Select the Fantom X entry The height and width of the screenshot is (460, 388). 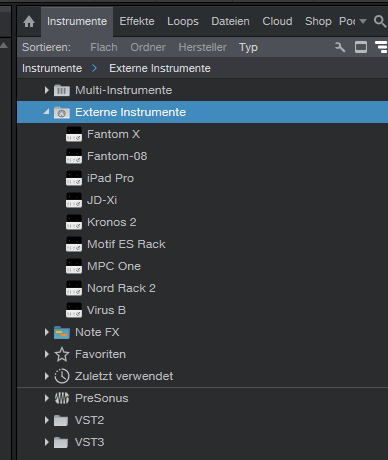coord(113,134)
